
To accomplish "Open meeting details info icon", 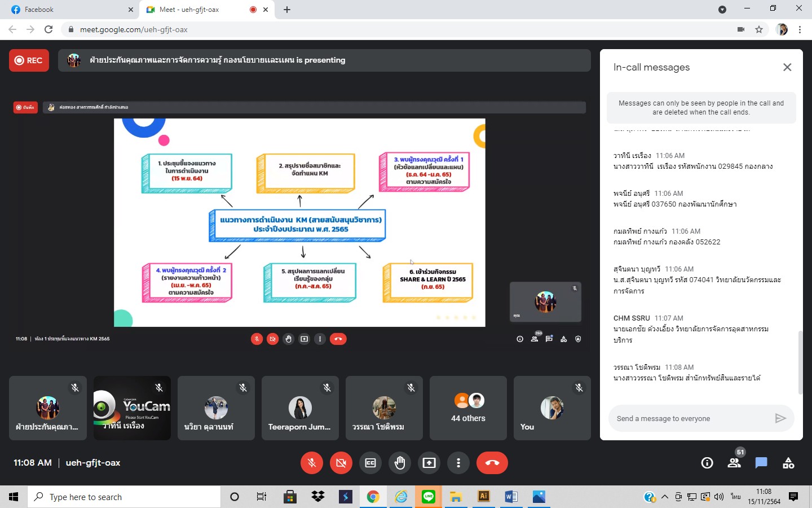I will 707,463.
